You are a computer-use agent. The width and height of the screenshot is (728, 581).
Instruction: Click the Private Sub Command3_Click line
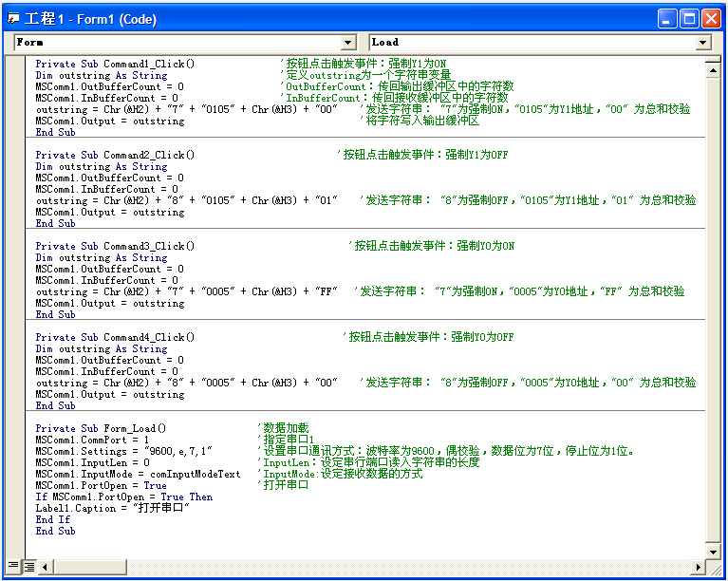point(115,246)
